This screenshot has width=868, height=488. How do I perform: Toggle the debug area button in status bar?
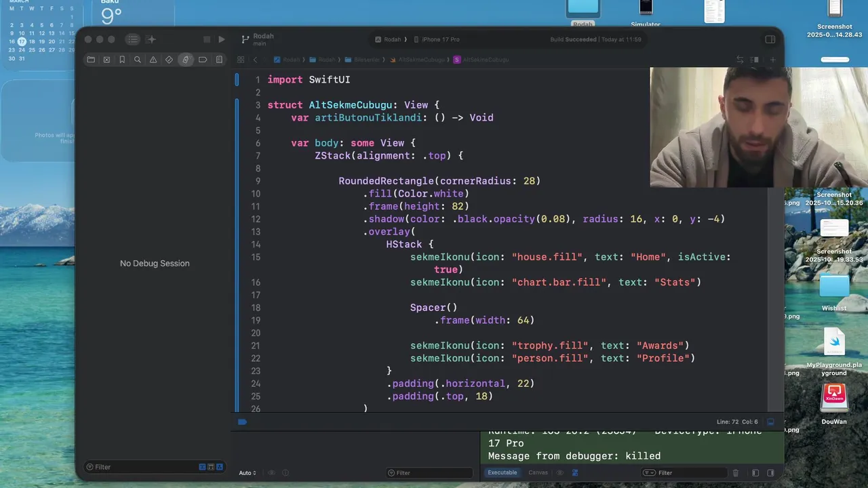tap(770, 422)
